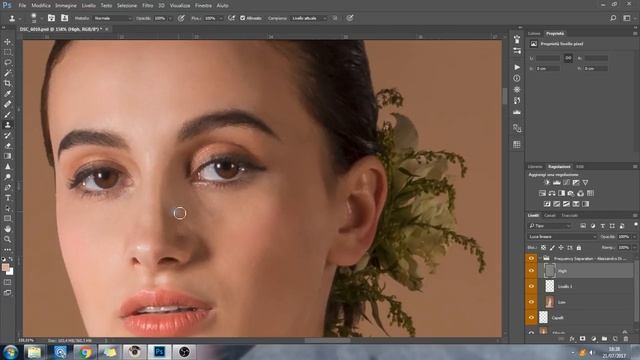The height and width of the screenshot is (360, 640).
Task: Select the Clone Stamp tool
Action: tap(7, 125)
